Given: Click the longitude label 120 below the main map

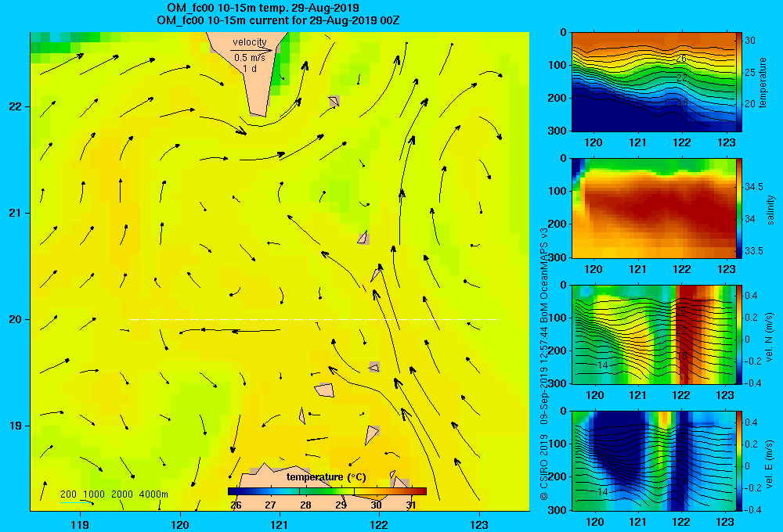Looking at the screenshot, I should 180,524.
